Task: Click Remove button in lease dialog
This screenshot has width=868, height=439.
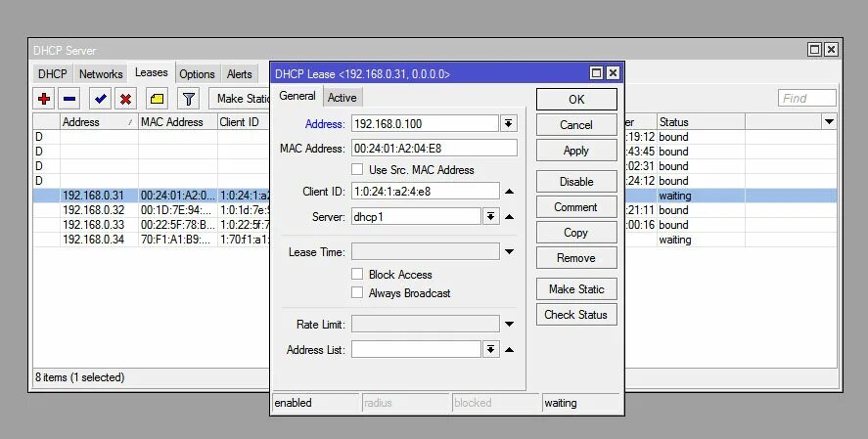Action: pyautogui.click(x=576, y=258)
